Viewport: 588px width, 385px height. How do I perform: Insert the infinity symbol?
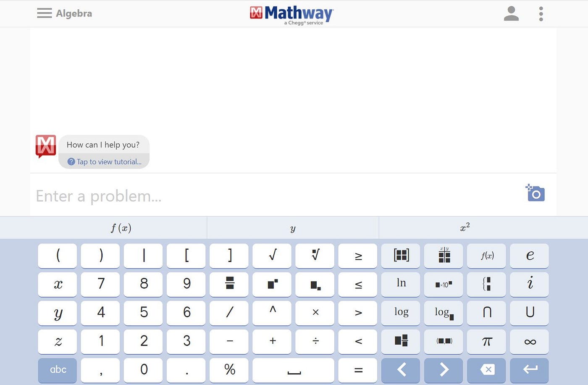pyautogui.click(x=529, y=341)
